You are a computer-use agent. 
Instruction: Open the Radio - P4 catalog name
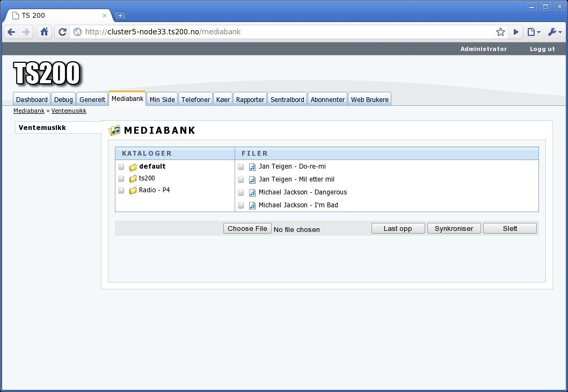pos(154,190)
